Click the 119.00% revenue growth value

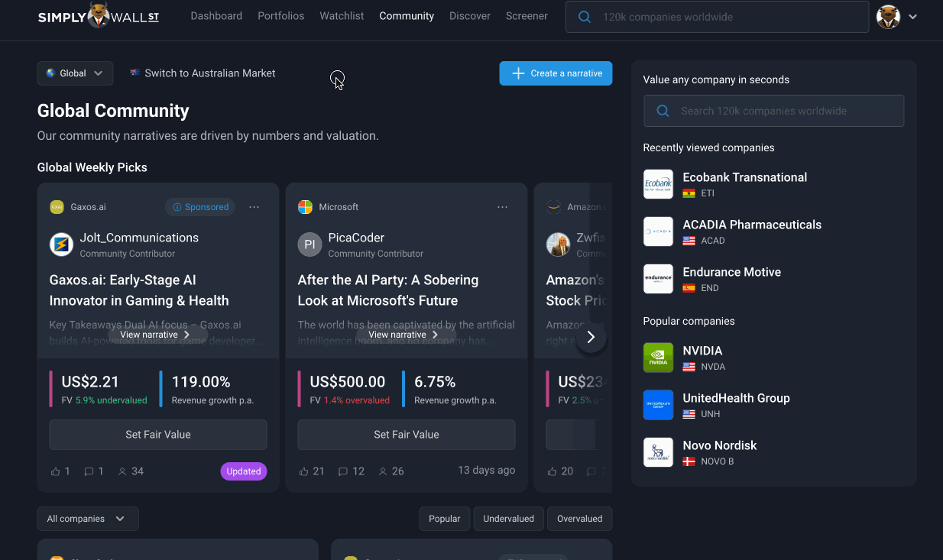tap(201, 382)
